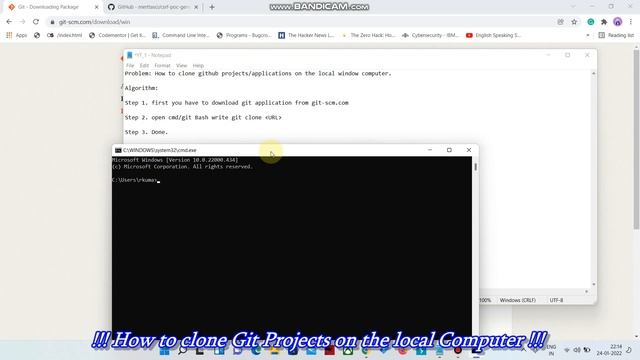Click the command prompt scrollbar thumb
Viewport: 640px width, 360px height.
point(476,167)
